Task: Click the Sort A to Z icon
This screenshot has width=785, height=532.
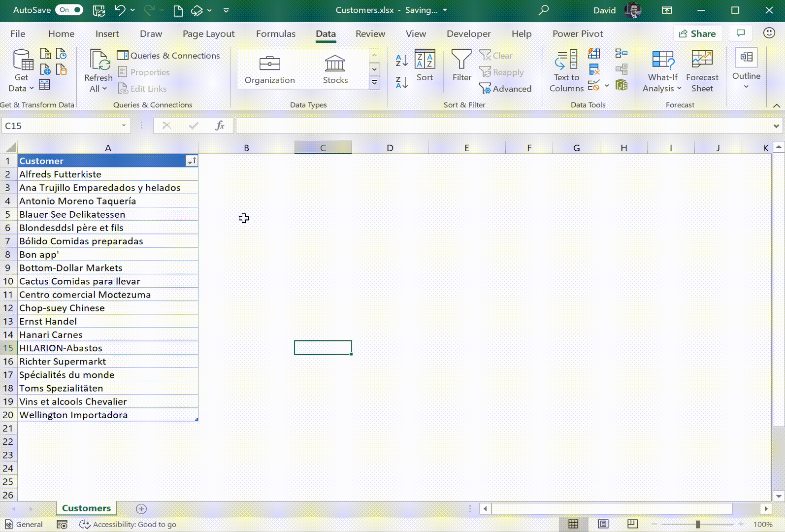Action: pos(401,61)
